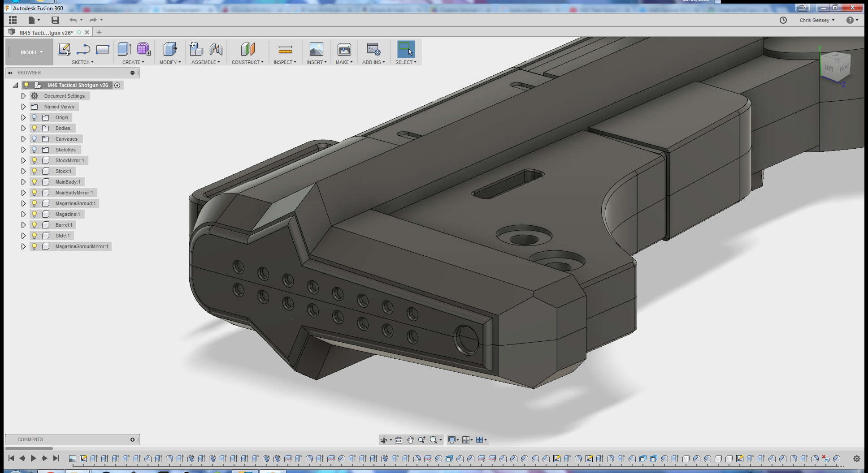Open the MODIFY menu
The image size is (868, 473).
169,62
